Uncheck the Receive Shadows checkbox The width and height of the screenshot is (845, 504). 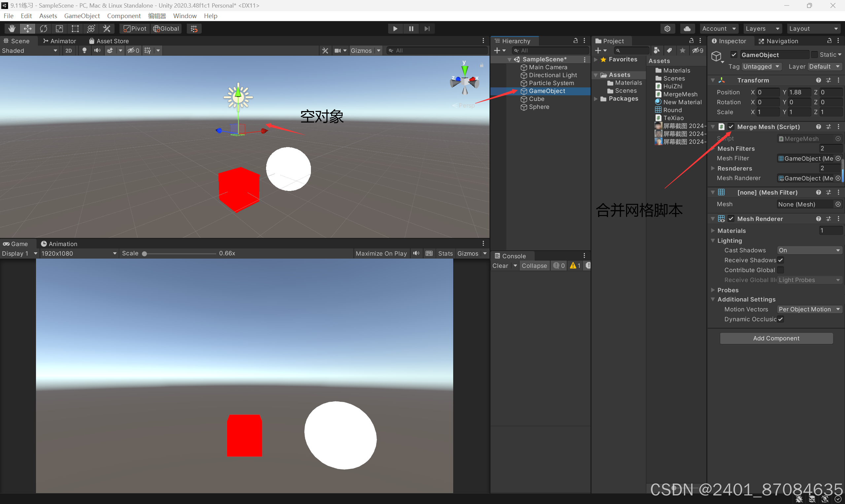tap(780, 260)
